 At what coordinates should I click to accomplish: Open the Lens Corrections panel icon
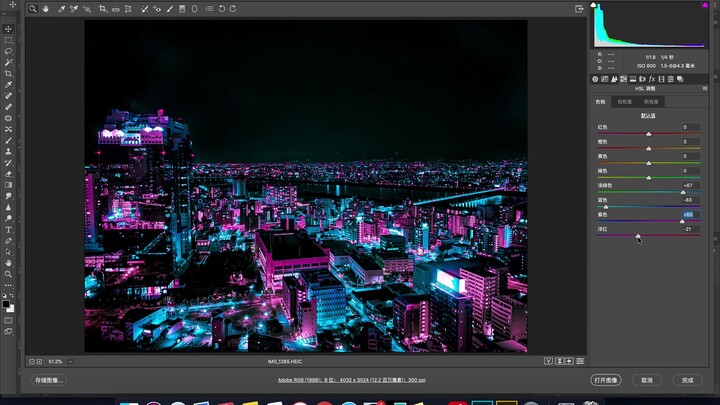point(642,79)
